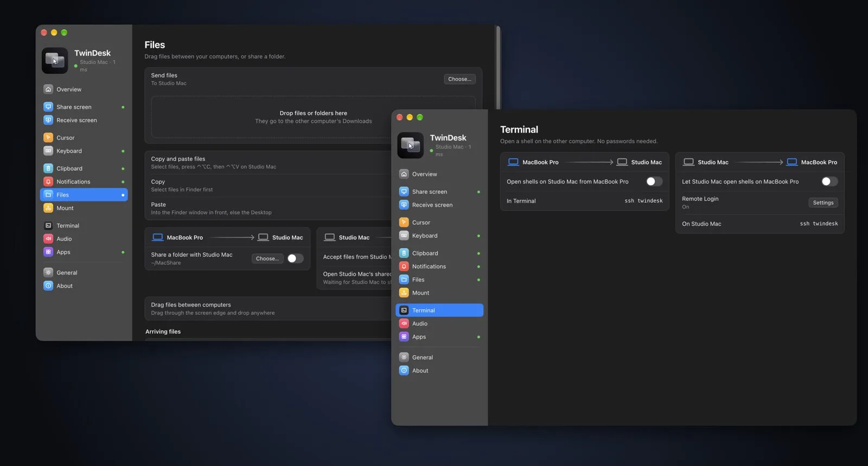The width and height of the screenshot is (868, 466).
Task: Select Receive screen in Terminal window sidebar
Action: pos(439,205)
